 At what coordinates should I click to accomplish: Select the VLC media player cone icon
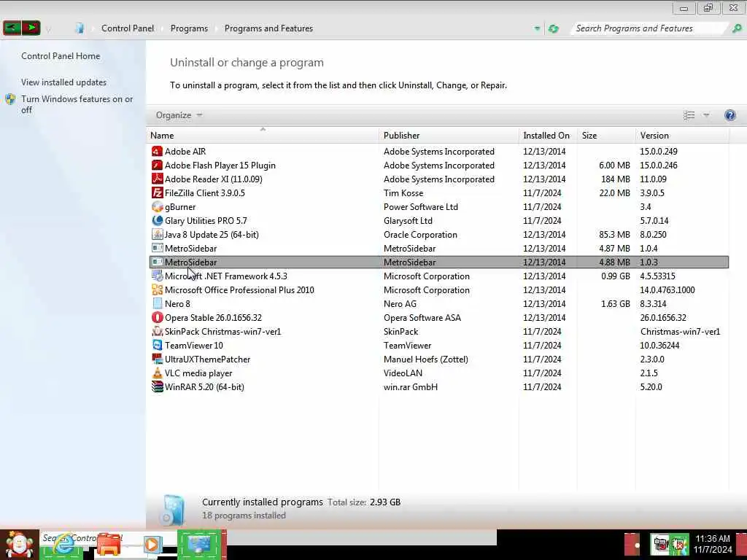point(158,373)
